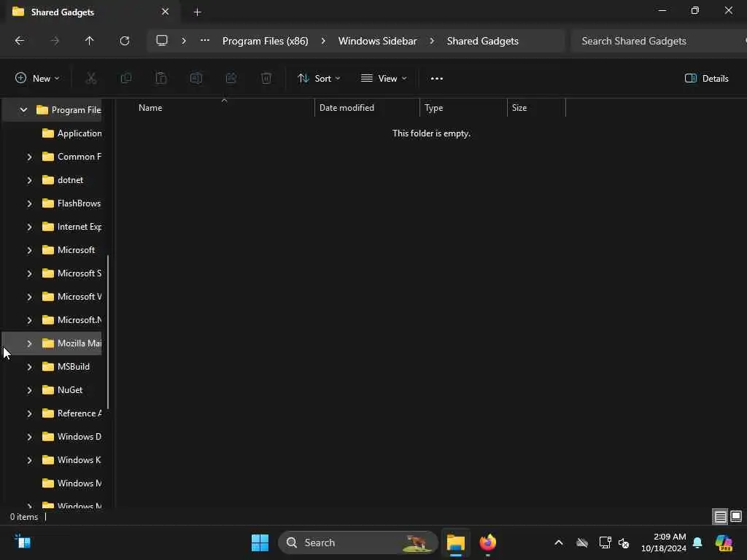Select the Microsoft.N folder in tree
This screenshot has height=560, width=747.
pyautogui.click(x=72, y=320)
